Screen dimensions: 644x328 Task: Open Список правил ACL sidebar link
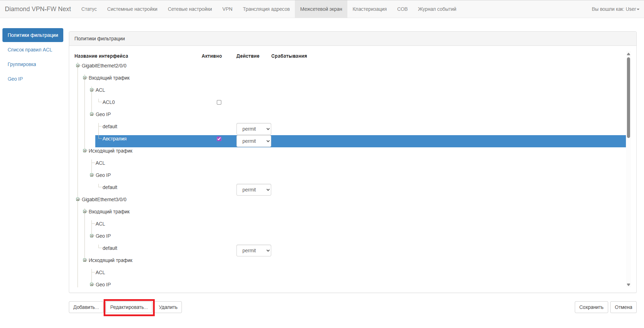point(30,50)
